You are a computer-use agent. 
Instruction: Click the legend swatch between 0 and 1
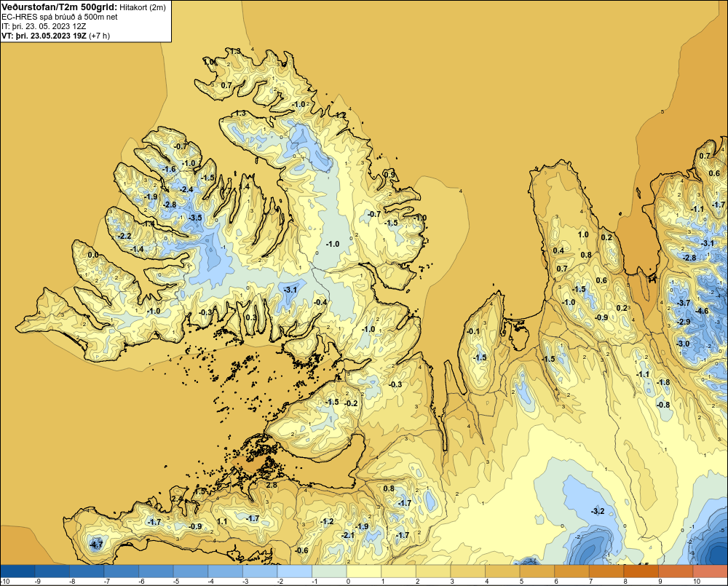pos(364,571)
